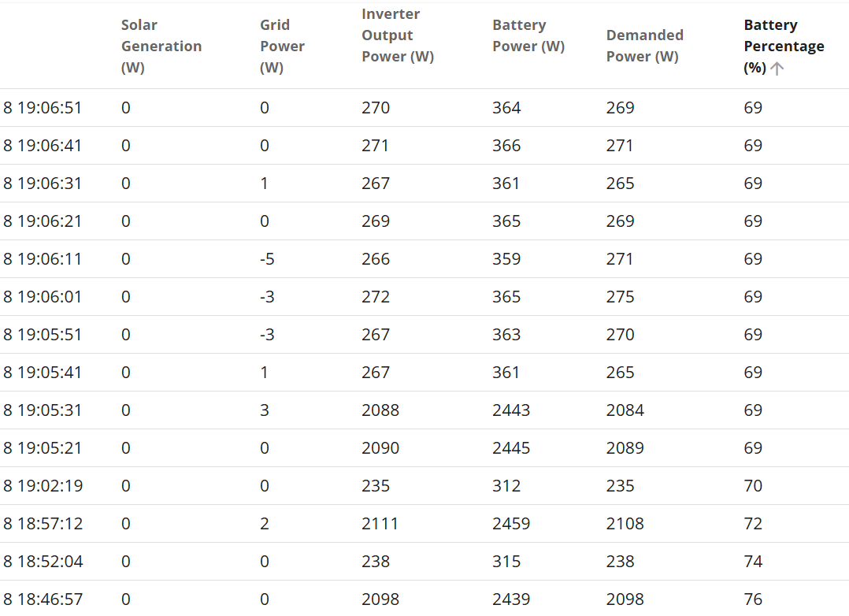Click battery power value 312
Screen dimensions: 849x616
tap(506, 486)
